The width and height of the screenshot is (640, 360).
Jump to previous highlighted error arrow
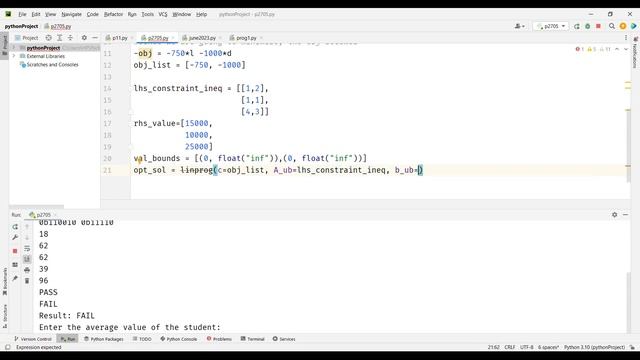tap(617, 49)
